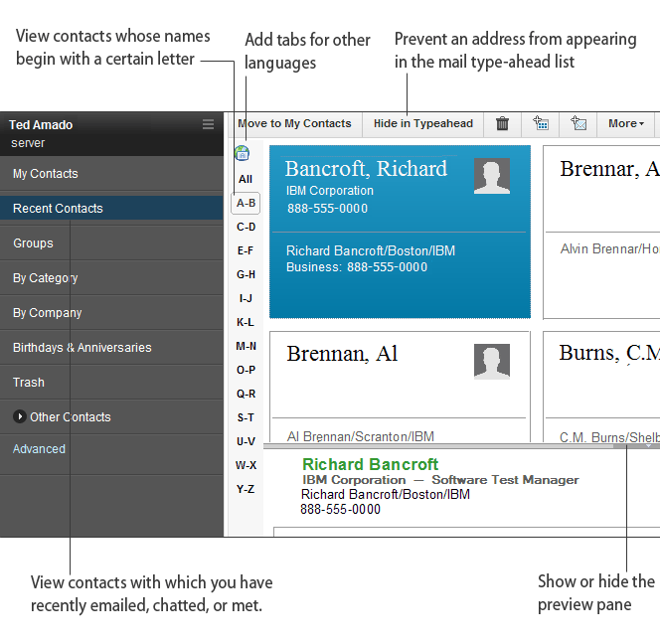The height and width of the screenshot is (644, 660).
Task: Click the Burns, C.M contact card title
Action: pyautogui.click(x=609, y=353)
